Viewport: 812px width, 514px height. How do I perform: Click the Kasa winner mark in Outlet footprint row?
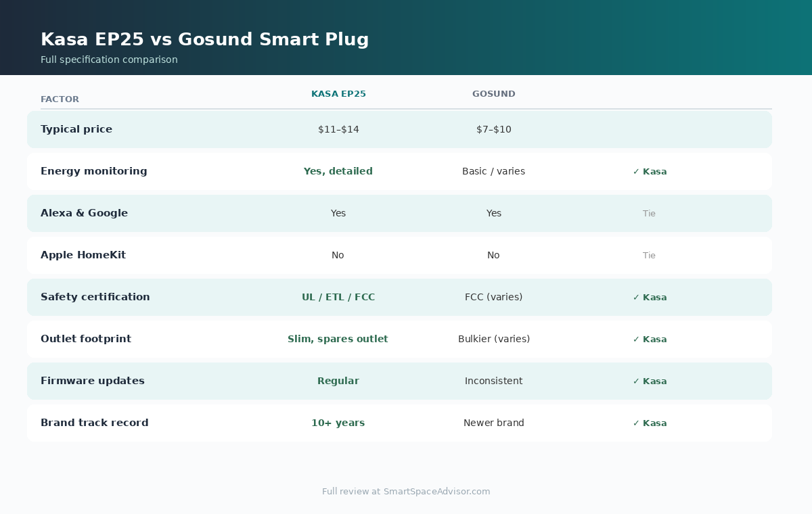click(x=650, y=340)
